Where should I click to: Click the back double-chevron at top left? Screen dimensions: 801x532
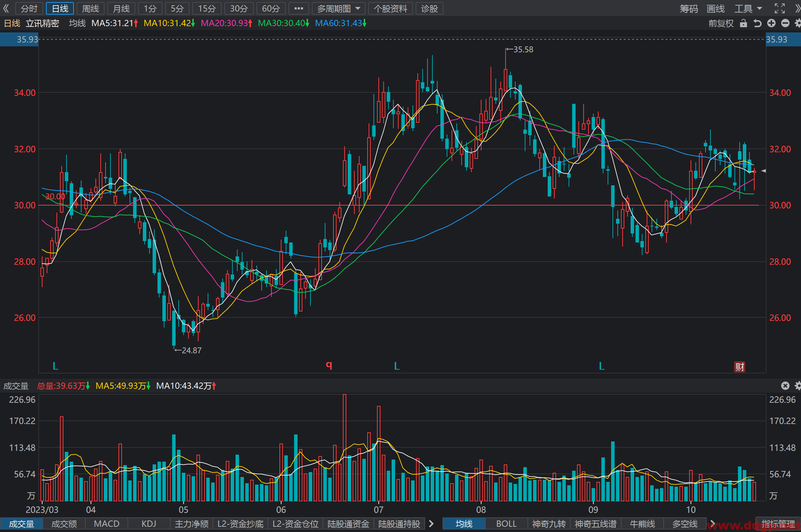6,8
